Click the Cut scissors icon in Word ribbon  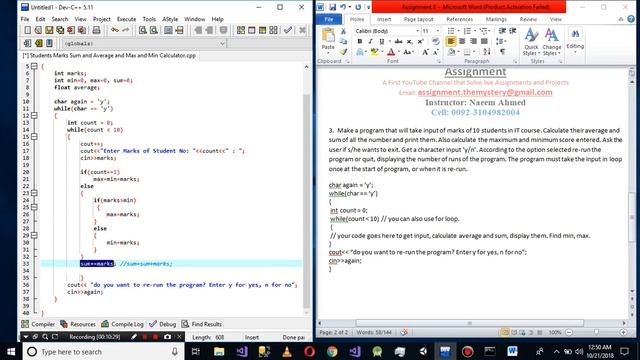click(x=343, y=31)
